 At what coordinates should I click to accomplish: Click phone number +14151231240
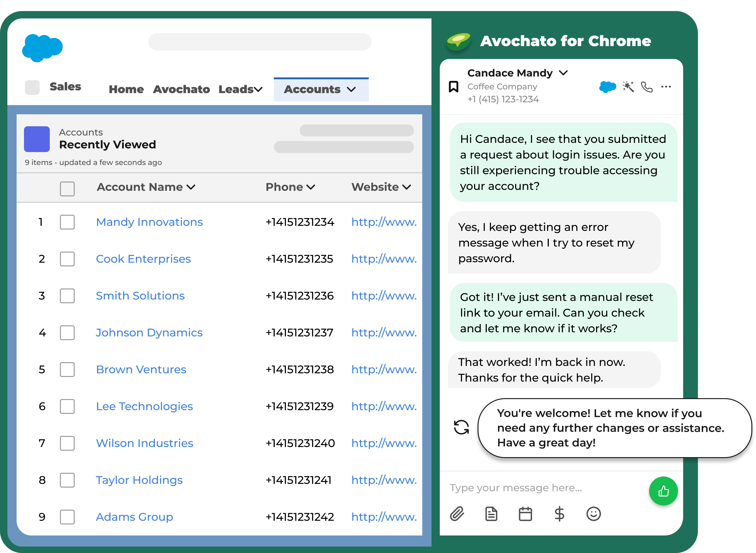(x=300, y=443)
